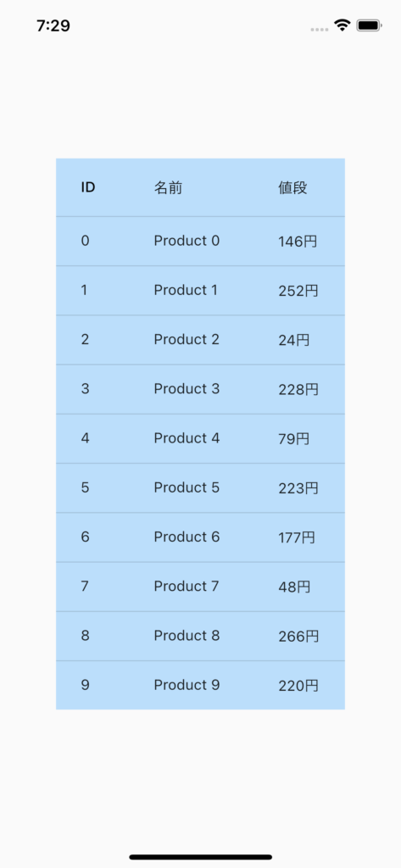This screenshot has height=868, width=401.
Task: Tap the 79円 price cell
Action: [x=294, y=439]
